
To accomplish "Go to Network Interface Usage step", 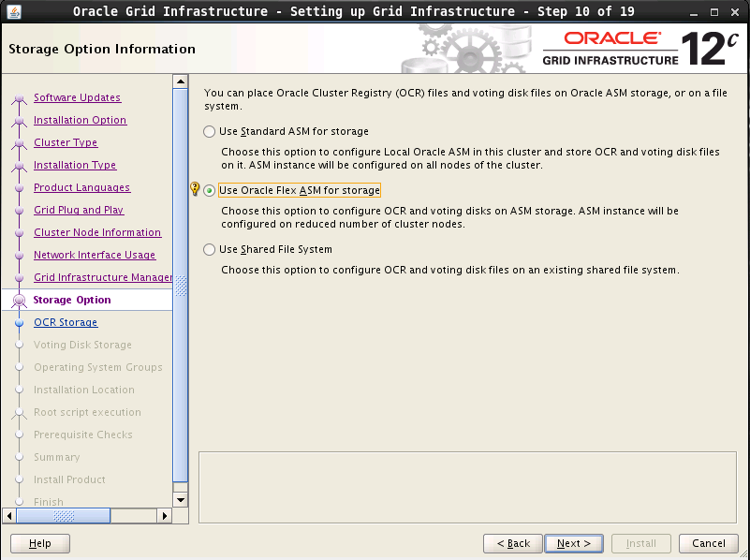I will click(x=95, y=256).
